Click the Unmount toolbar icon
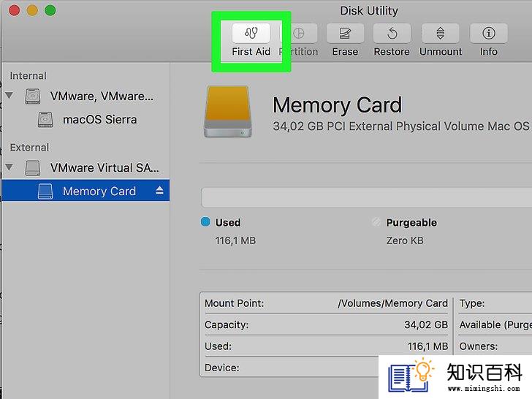The height and width of the screenshot is (399, 532). 441,33
